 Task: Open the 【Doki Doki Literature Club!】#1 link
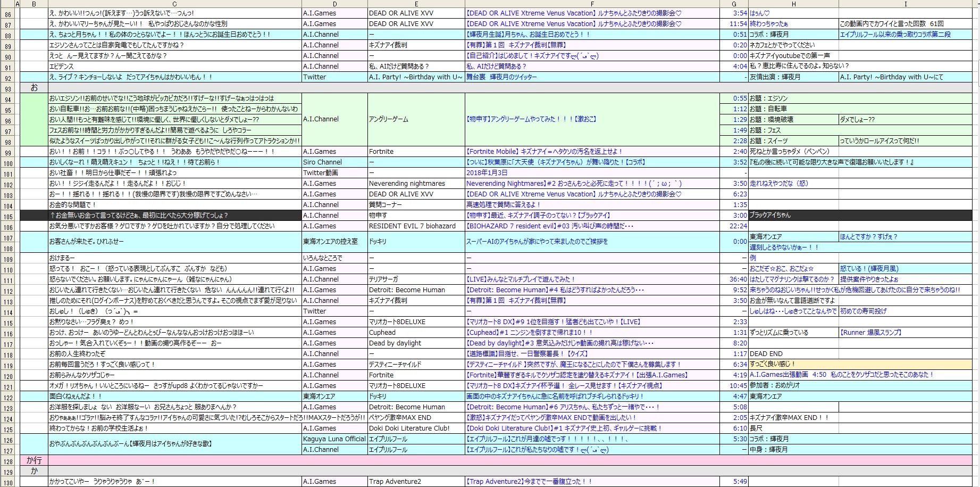(564, 428)
